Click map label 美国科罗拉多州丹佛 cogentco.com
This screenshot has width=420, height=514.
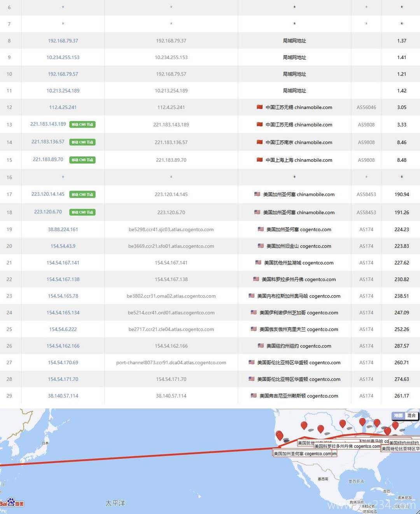[347, 446]
